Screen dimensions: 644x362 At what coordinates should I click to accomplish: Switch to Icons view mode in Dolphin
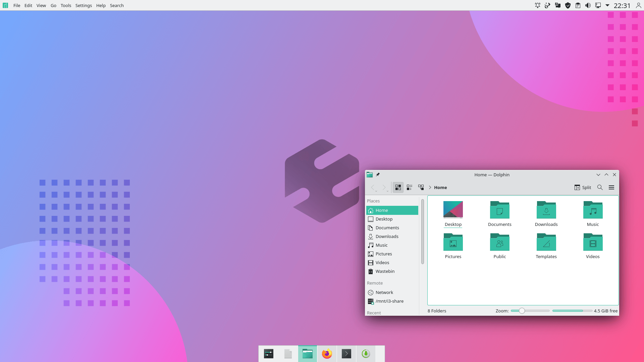pos(398,187)
